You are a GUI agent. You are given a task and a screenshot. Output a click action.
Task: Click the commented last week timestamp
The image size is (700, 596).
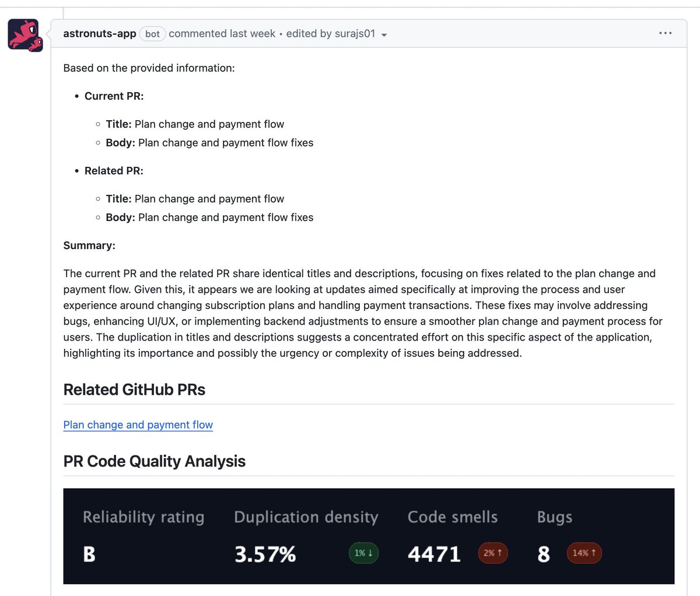click(222, 33)
